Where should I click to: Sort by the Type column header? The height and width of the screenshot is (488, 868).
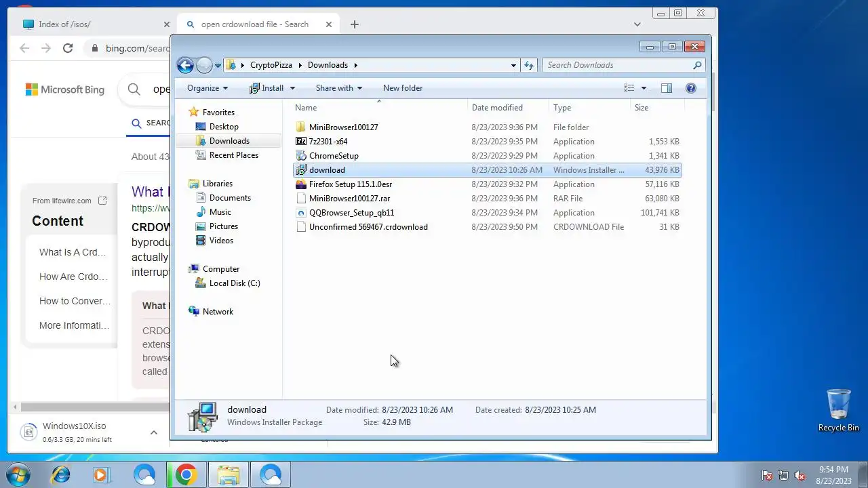click(x=589, y=108)
